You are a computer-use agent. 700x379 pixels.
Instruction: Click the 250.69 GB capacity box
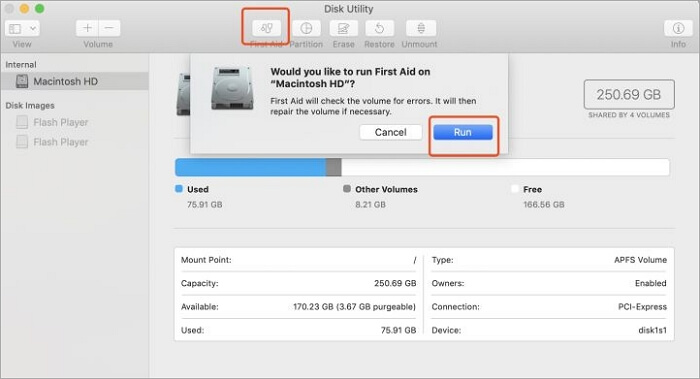pos(629,94)
